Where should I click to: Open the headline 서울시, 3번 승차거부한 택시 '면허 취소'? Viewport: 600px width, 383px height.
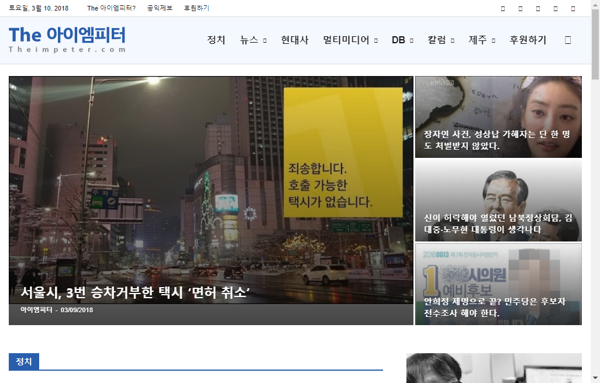[135, 293]
